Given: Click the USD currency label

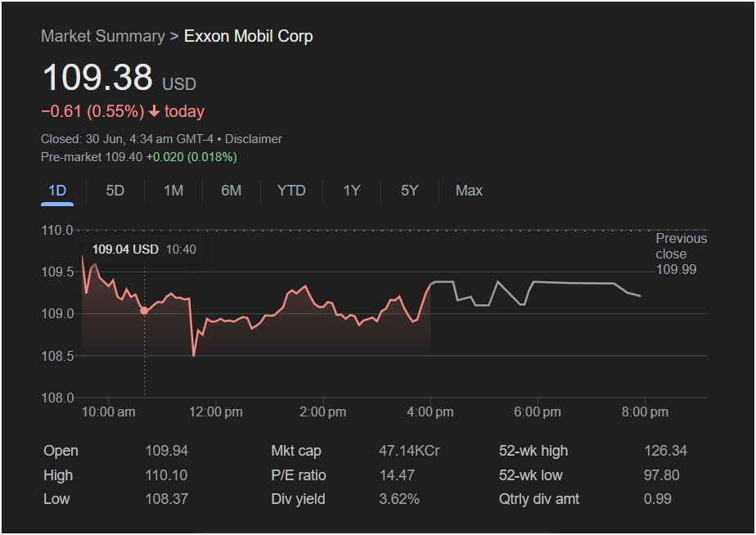Looking at the screenshot, I should pyautogui.click(x=179, y=84).
